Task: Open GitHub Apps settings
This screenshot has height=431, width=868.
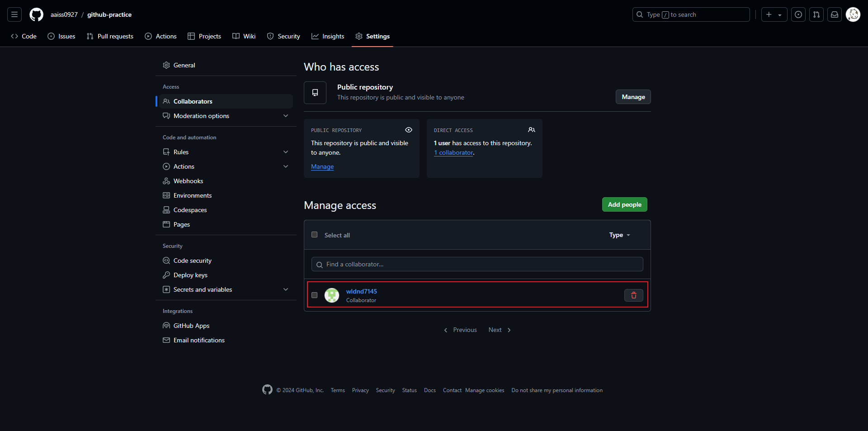Action: tap(226, 326)
